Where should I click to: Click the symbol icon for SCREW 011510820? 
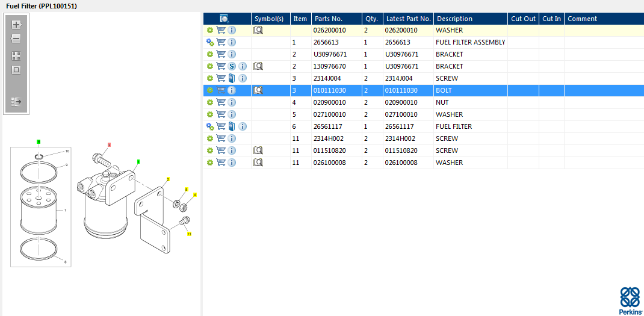point(258,150)
